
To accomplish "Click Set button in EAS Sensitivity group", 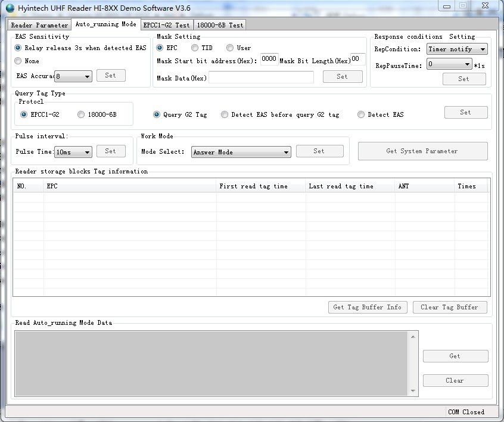I will pyautogui.click(x=111, y=75).
